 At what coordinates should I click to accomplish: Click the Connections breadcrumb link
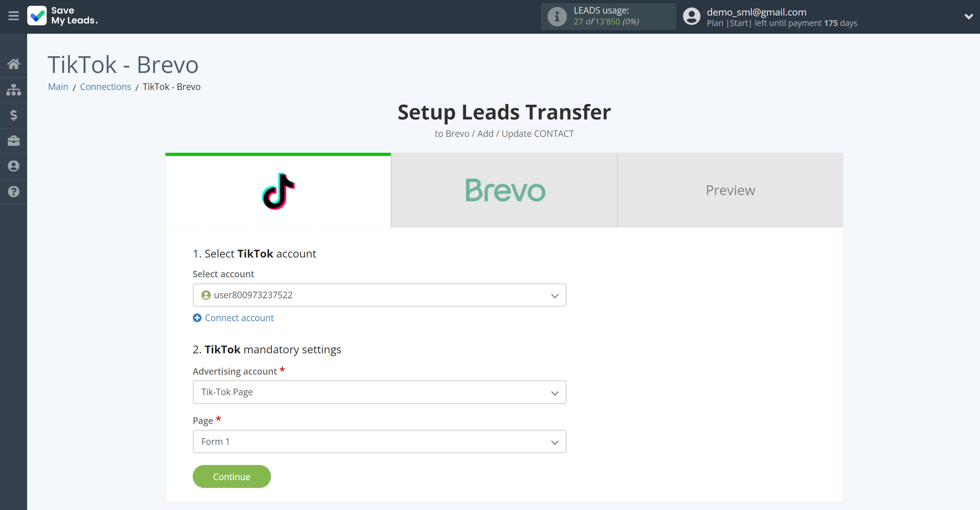(106, 86)
